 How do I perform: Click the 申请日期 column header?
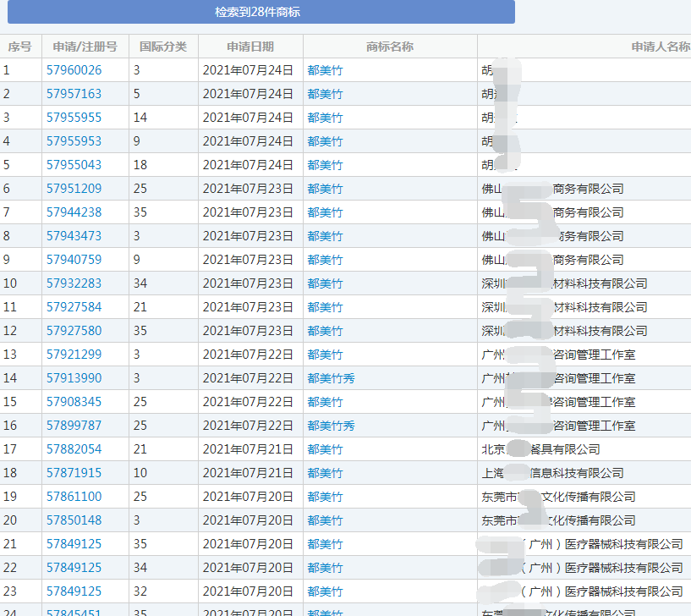pyautogui.click(x=250, y=47)
